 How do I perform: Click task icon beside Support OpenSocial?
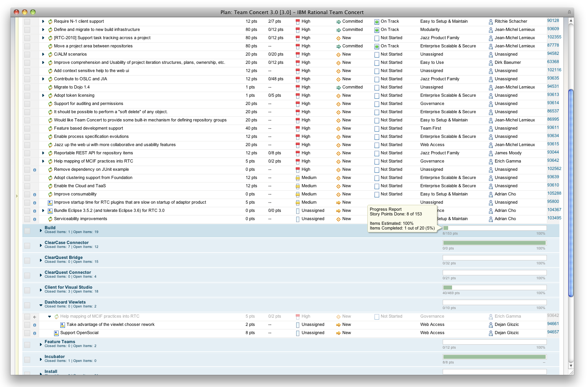click(x=56, y=333)
